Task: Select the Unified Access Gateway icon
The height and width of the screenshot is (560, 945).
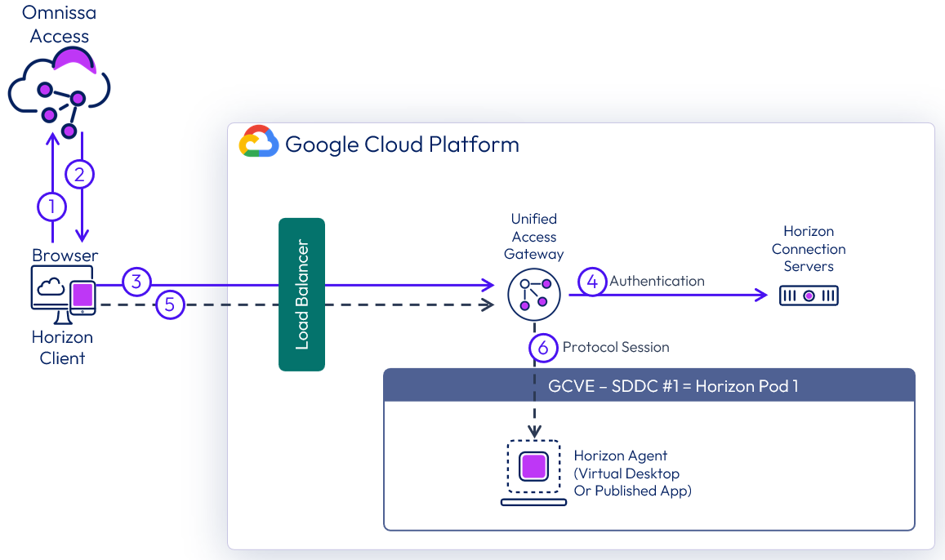Action: click(x=535, y=295)
